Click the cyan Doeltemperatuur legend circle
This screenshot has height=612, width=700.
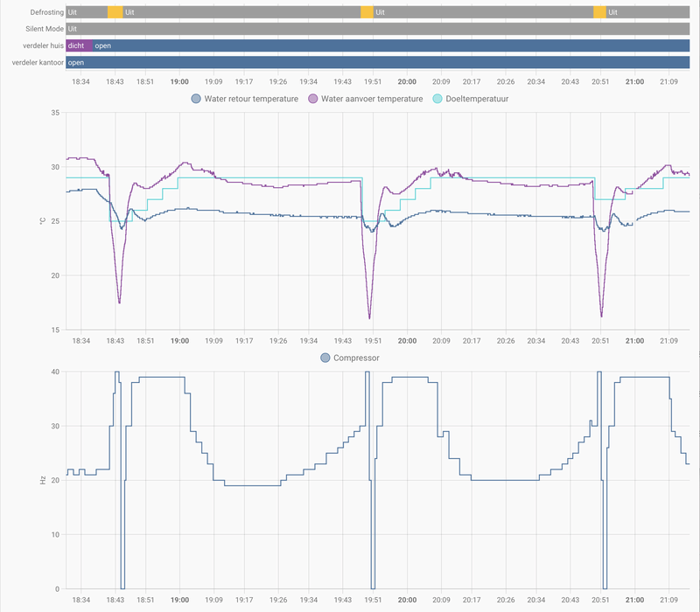(x=437, y=99)
